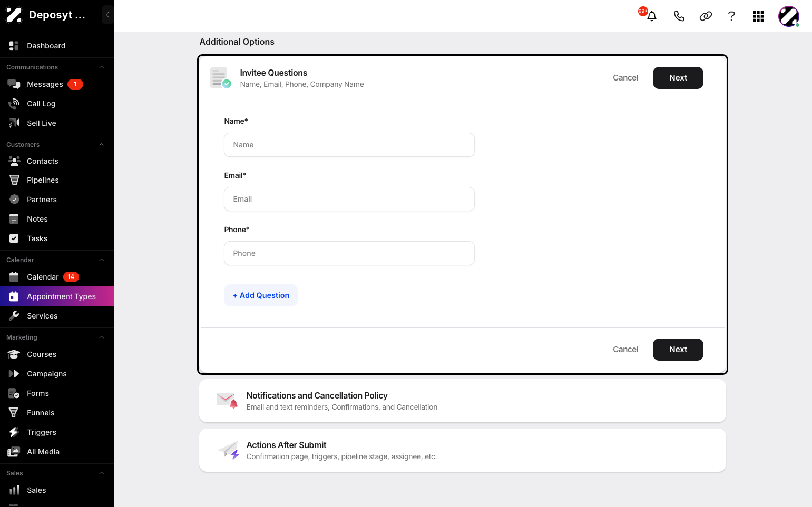Click the Tasks checkmark icon
Viewport: 812px width, 507px height.
pyautogui.click(x=14, y=238)
